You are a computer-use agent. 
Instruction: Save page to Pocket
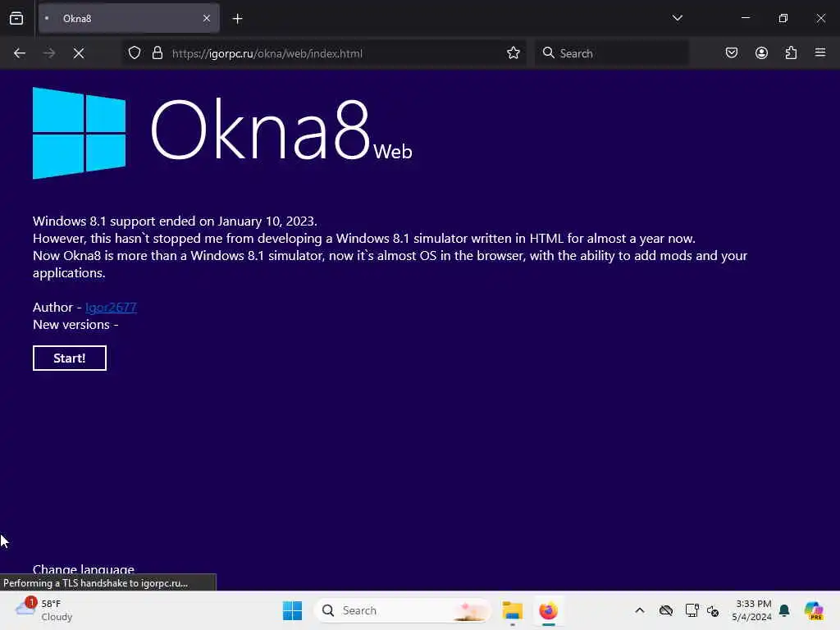(x=731, y=52)
